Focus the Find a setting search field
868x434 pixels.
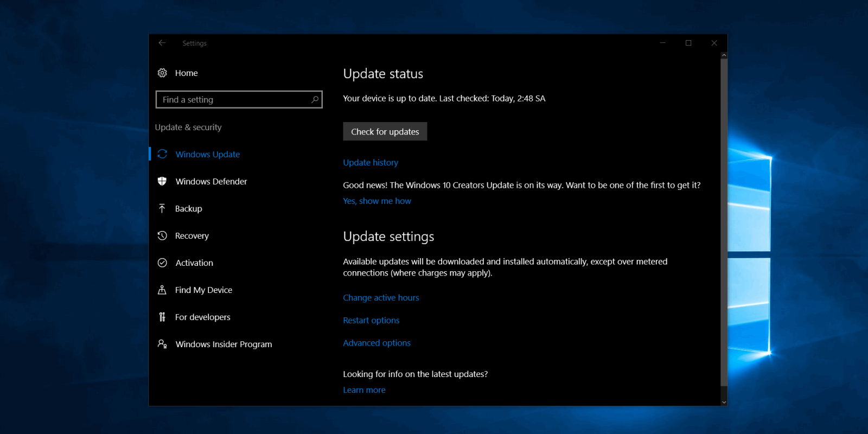click(239, 99)
